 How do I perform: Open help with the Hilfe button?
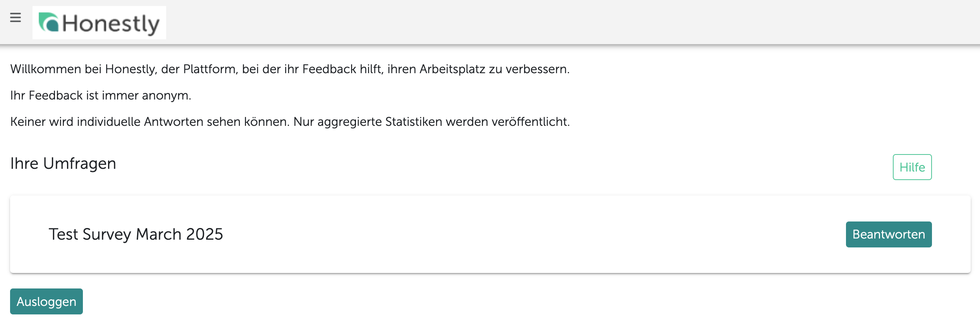[x=912, y=167]
